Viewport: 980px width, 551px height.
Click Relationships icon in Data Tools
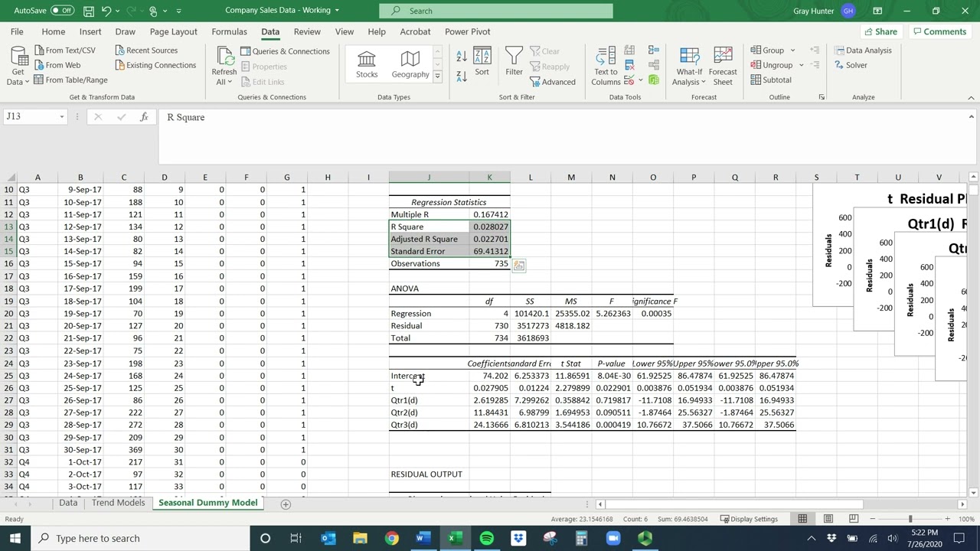click(x=653, y=65)
